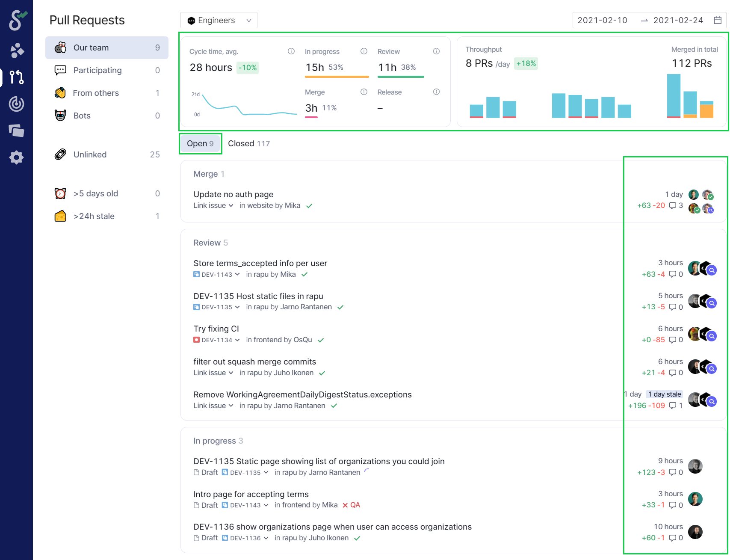Click the Swarmia logo at top left
Screen dimensions: 730x560
(17, 20)
